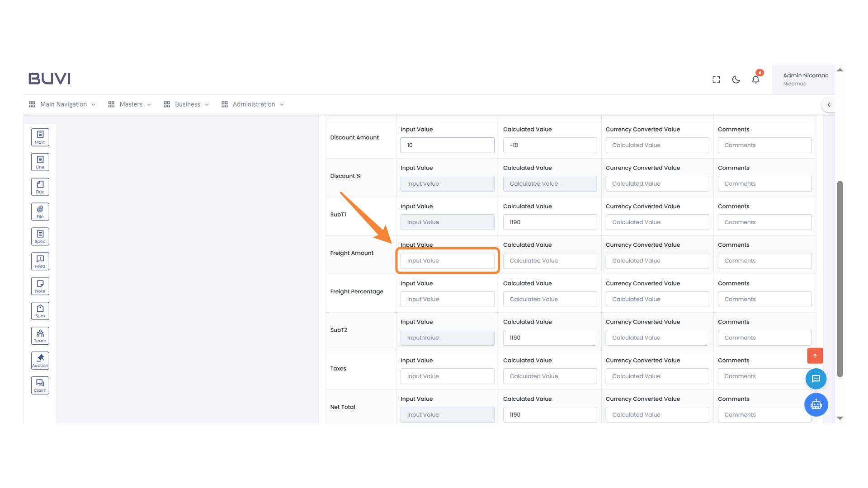Toggle fullscreen view
The width and height of the screenshot is (868, 488).
716,79
